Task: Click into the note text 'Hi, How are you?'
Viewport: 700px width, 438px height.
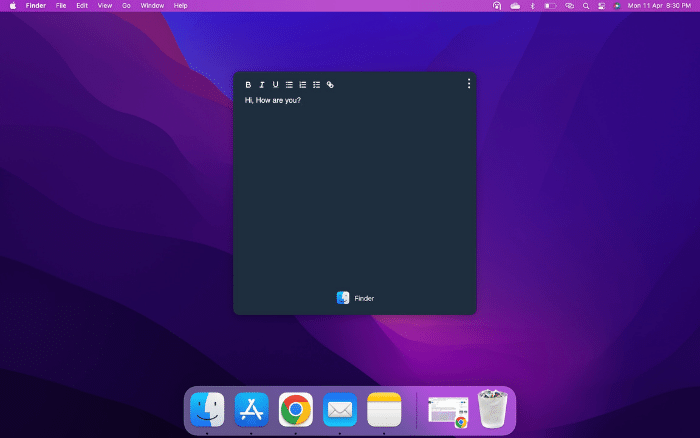Action: [x=273, y=100]
